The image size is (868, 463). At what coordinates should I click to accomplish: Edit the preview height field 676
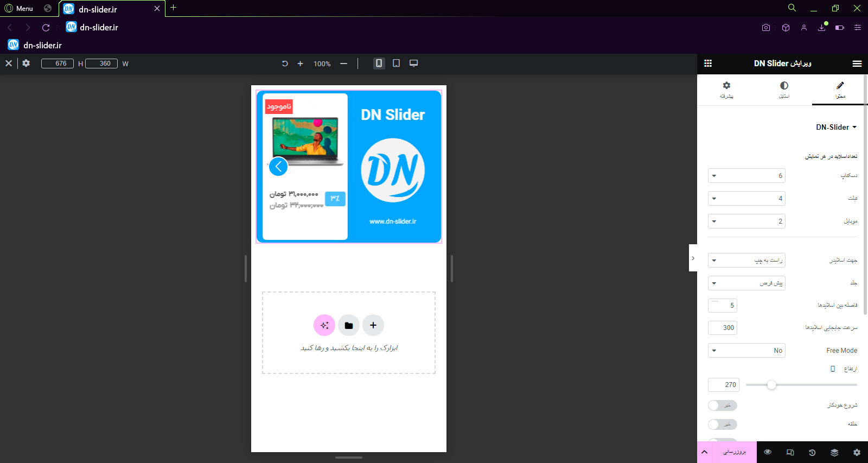[58, 64]
